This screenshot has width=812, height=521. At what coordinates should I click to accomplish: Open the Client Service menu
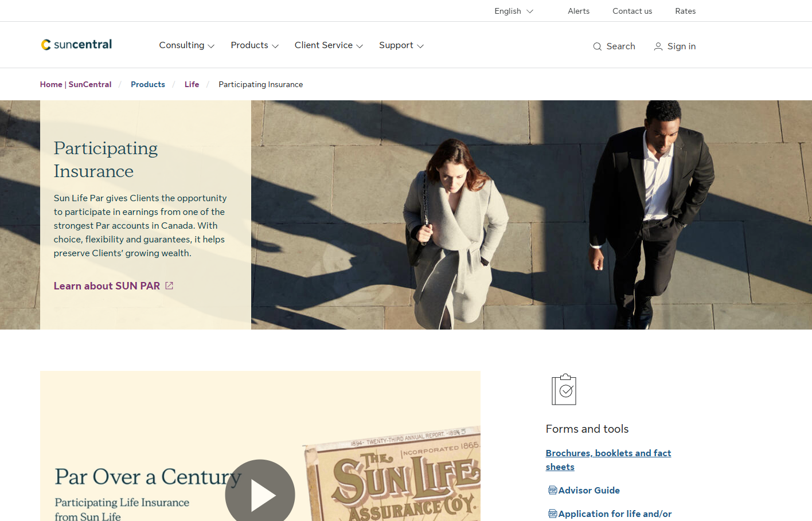coord(329,45)
